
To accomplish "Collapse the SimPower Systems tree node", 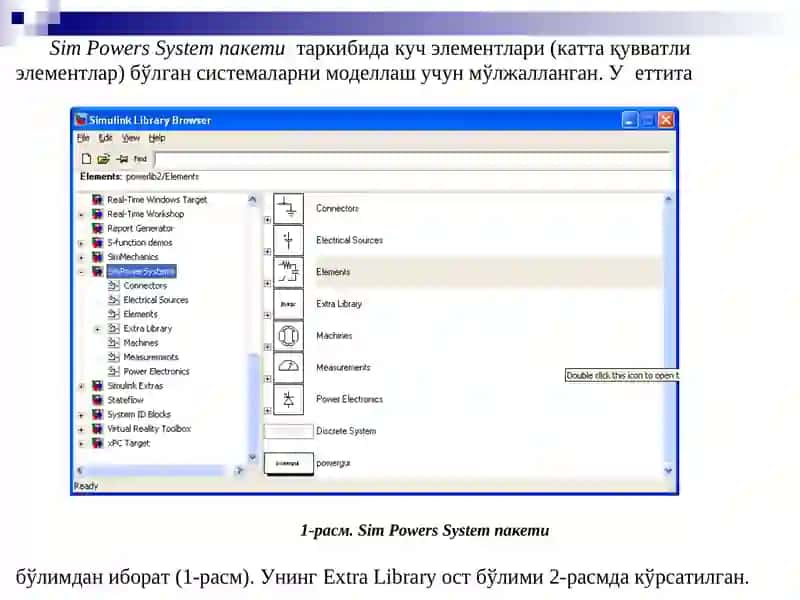I will click(82, 272).
